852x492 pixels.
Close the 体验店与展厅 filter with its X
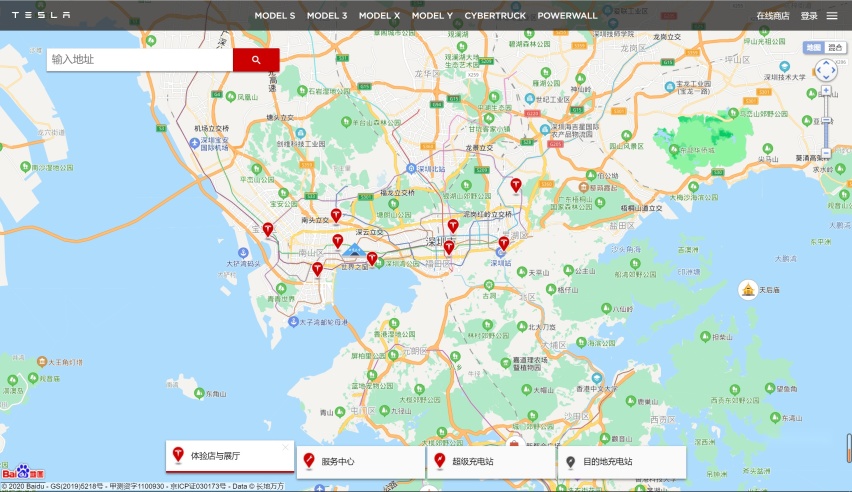(x=285, y=447)
